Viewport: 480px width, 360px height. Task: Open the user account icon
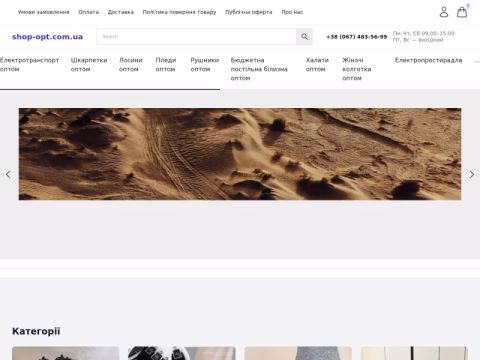[x=444, y=12]
